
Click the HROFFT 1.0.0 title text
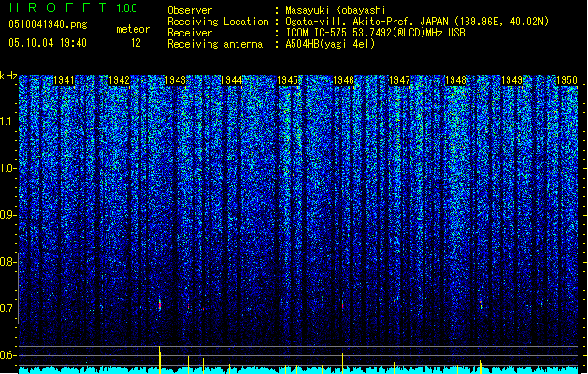coord(73,7)
